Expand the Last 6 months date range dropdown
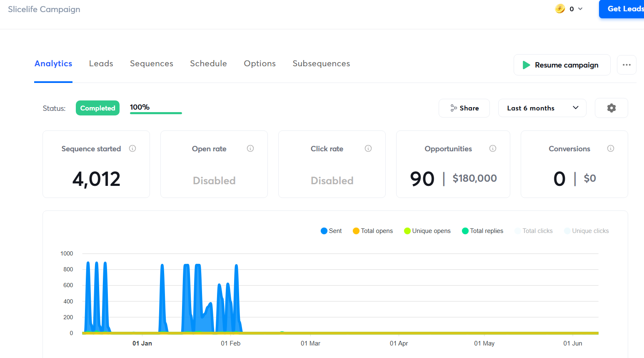This screenshot has width=644, height=358. tap(542, 108)
